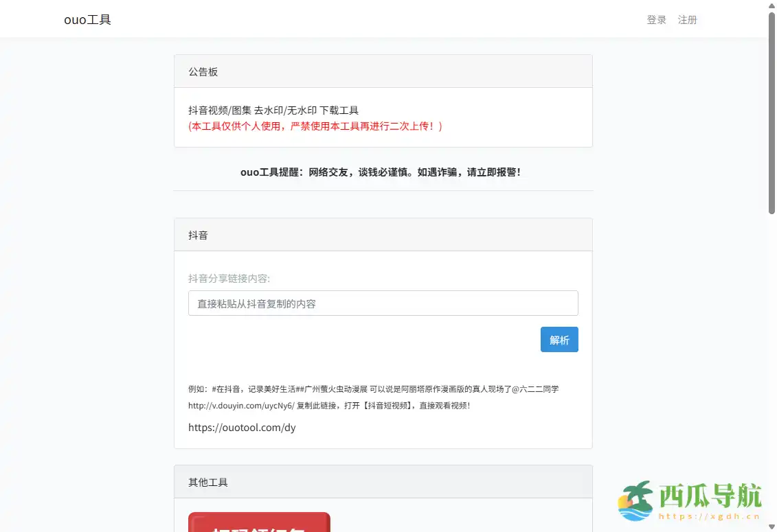Click the red prohibition notice in the announcement
777x532 pixels.
click(316, 126)
